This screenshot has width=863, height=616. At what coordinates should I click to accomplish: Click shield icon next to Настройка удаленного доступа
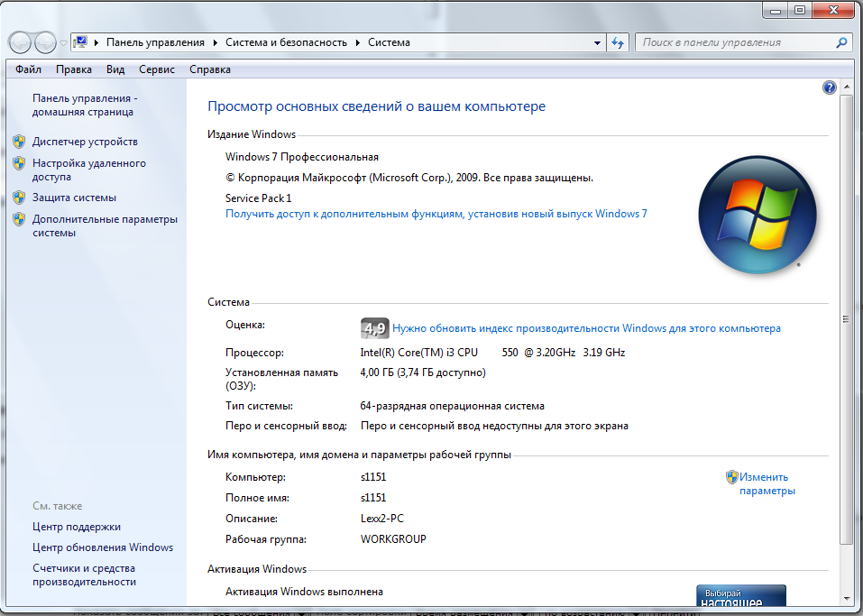coord(19,163)
